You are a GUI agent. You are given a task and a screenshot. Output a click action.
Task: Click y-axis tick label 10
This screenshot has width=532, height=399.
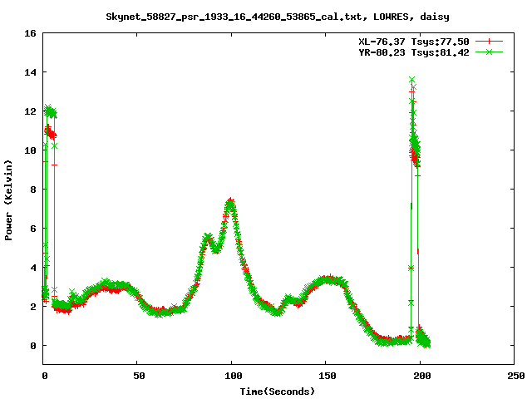click(30, 150)
